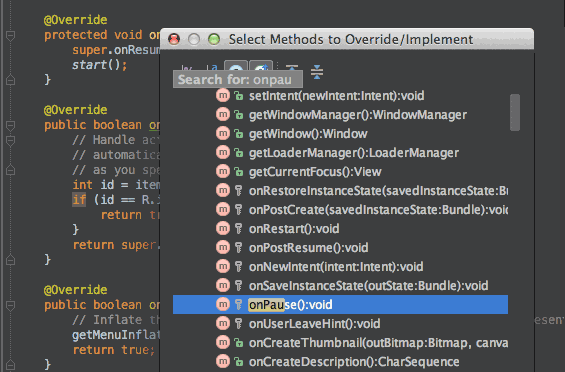Image resolution: width=565 pixels, height=372 pixels.
Task: Click 'getMenuInflat' line in editor
Action: coord(116,335)
